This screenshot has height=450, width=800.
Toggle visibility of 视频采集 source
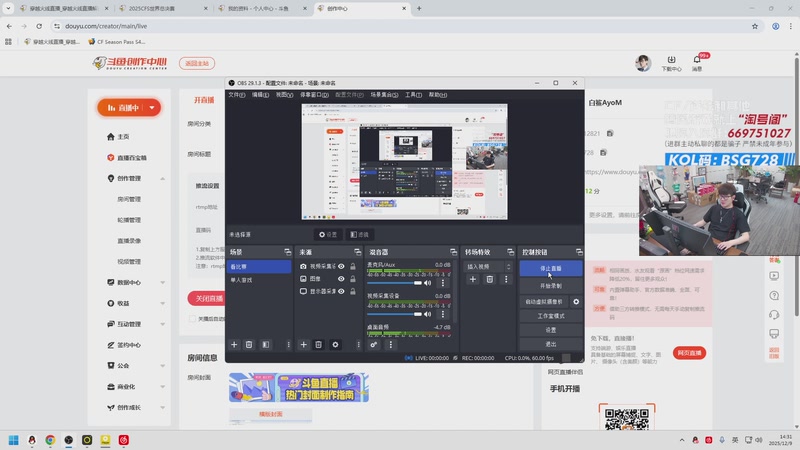pyautogui.click(x=341, y=266)
